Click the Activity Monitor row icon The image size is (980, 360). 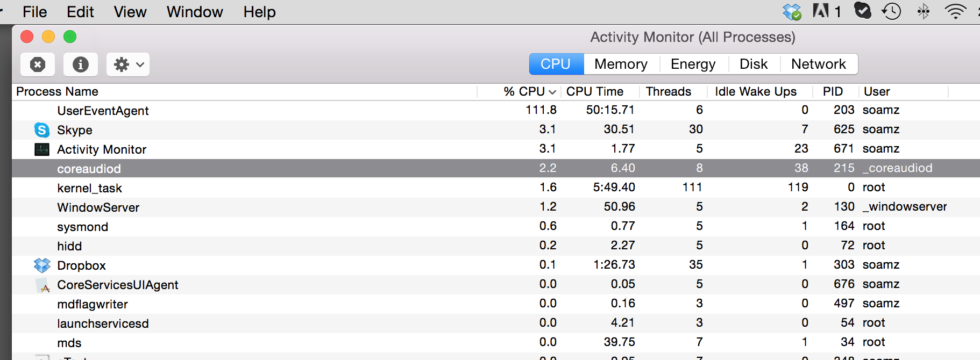42,149
